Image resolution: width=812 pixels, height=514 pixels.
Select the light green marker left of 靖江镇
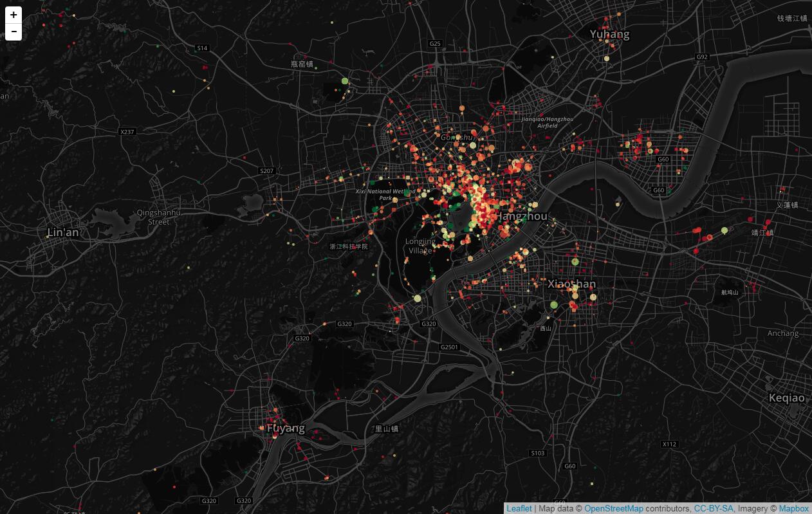pyautogui.click(x=724, y=230)
